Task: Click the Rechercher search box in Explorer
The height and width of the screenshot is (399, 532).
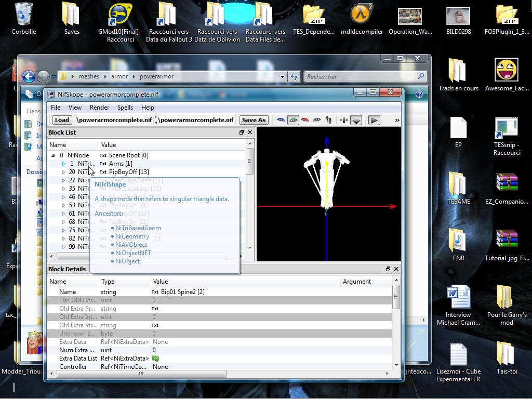Action: tap(365, 77)
